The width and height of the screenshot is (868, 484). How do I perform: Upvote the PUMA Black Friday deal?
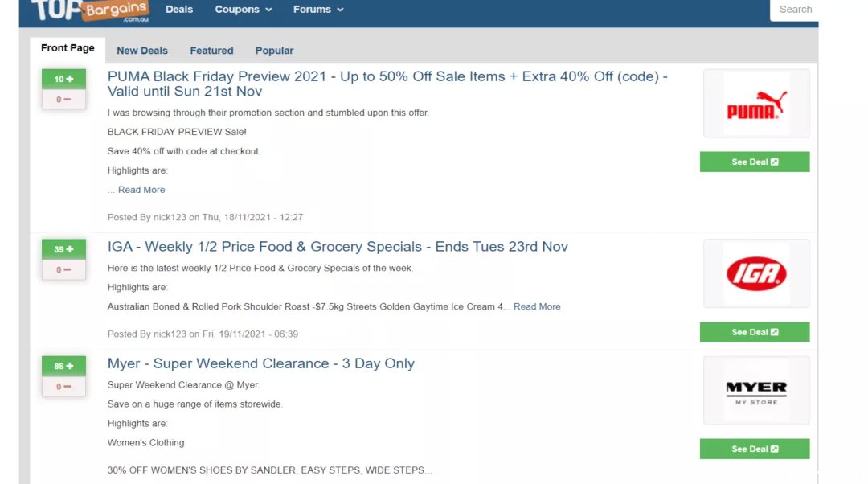(x=63, y=79)
